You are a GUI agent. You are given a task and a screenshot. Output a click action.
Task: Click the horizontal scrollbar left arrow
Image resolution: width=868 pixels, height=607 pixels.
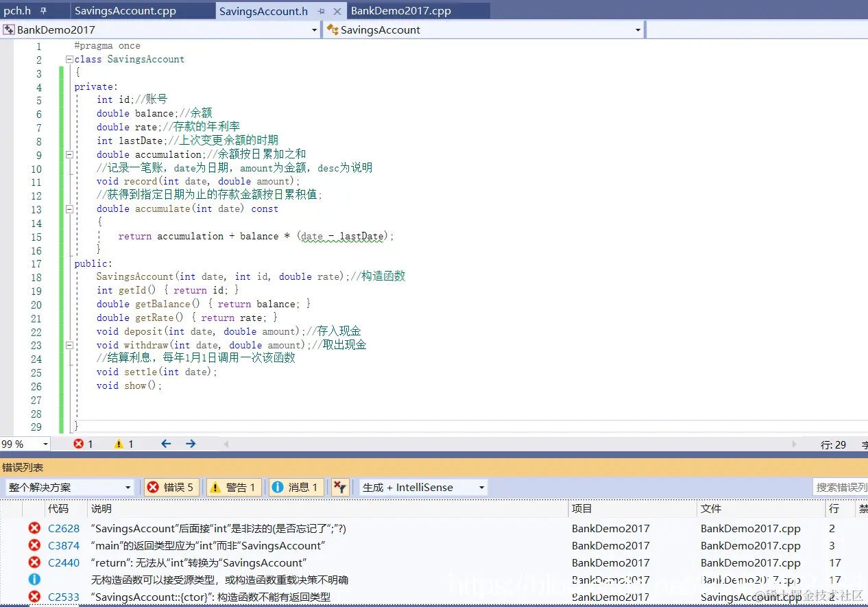[x=226, y=444]
